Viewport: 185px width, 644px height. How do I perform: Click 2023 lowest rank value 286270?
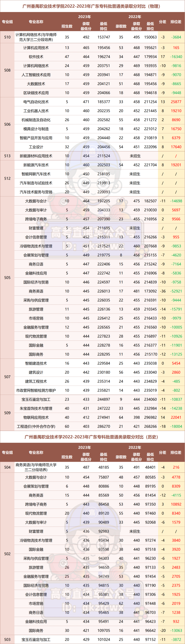point(104,426)
